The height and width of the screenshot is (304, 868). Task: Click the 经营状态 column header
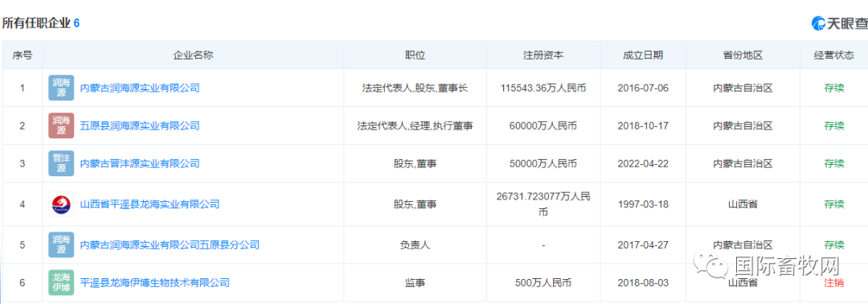[x=833, y=55]
